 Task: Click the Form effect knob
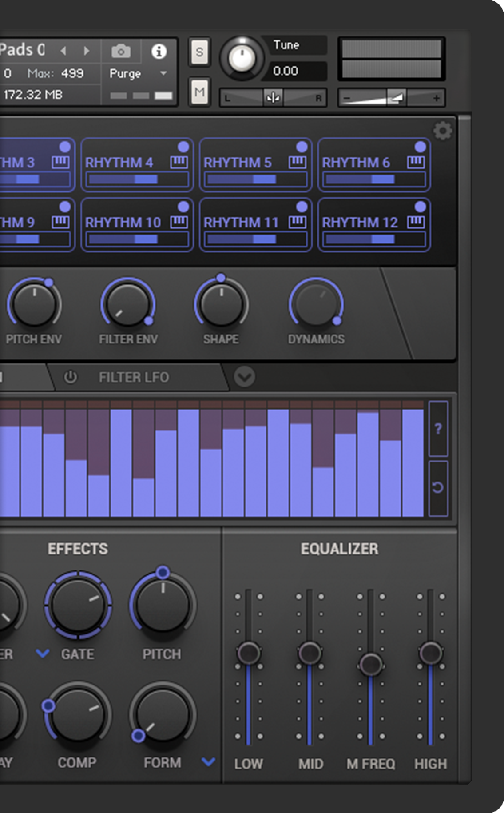coord(163,715)
